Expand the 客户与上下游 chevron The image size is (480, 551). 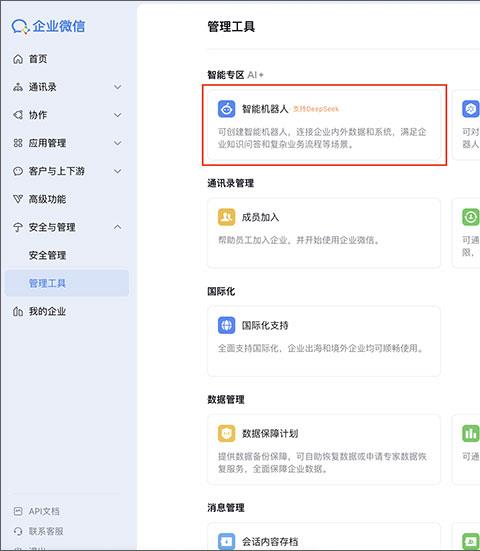click(118, 171)
